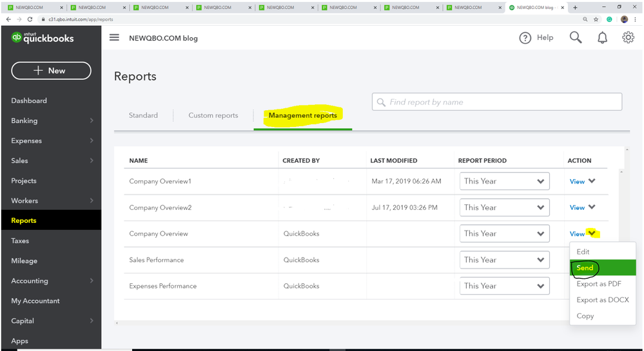Choose Copy from action menu
The width and height of the screenshot is (644, 351).
point(603,316)
